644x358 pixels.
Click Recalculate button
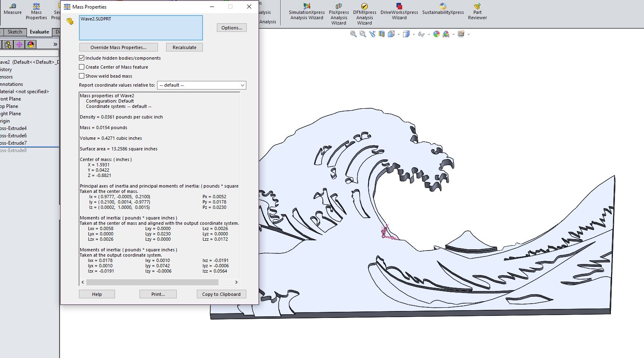click(184, 47)
